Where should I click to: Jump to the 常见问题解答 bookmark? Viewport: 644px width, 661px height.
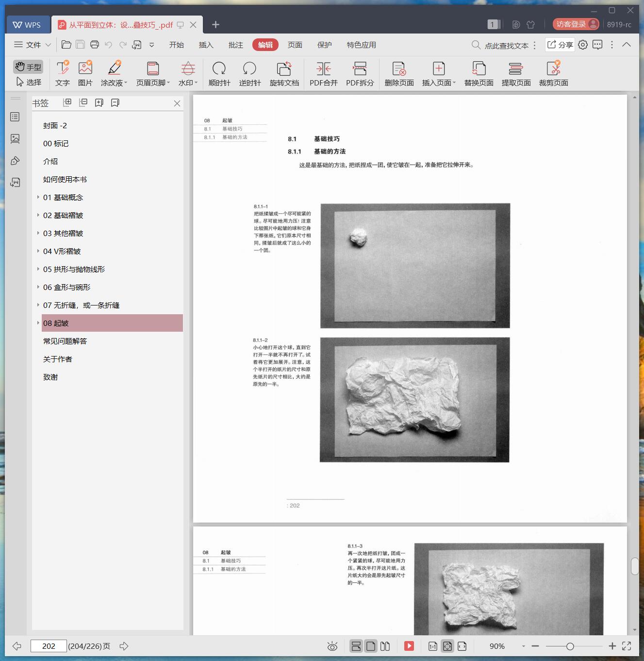(x=65, y=341)
